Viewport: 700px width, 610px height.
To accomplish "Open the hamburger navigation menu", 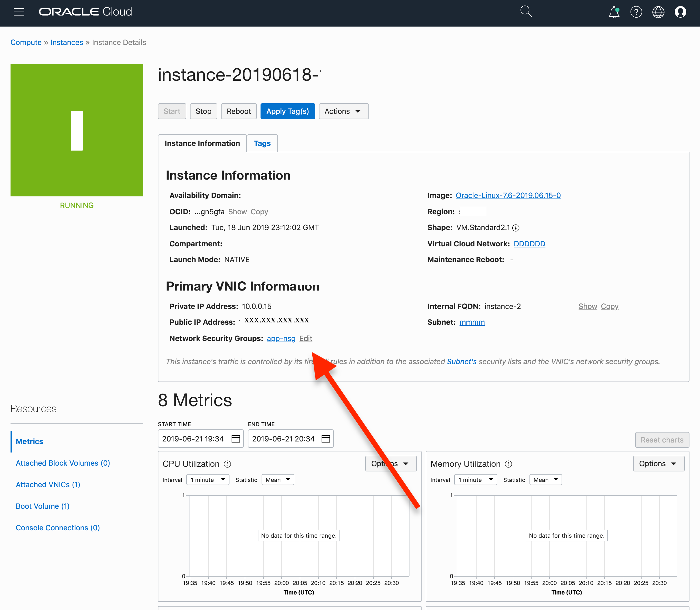I will (x=19, y=12).
